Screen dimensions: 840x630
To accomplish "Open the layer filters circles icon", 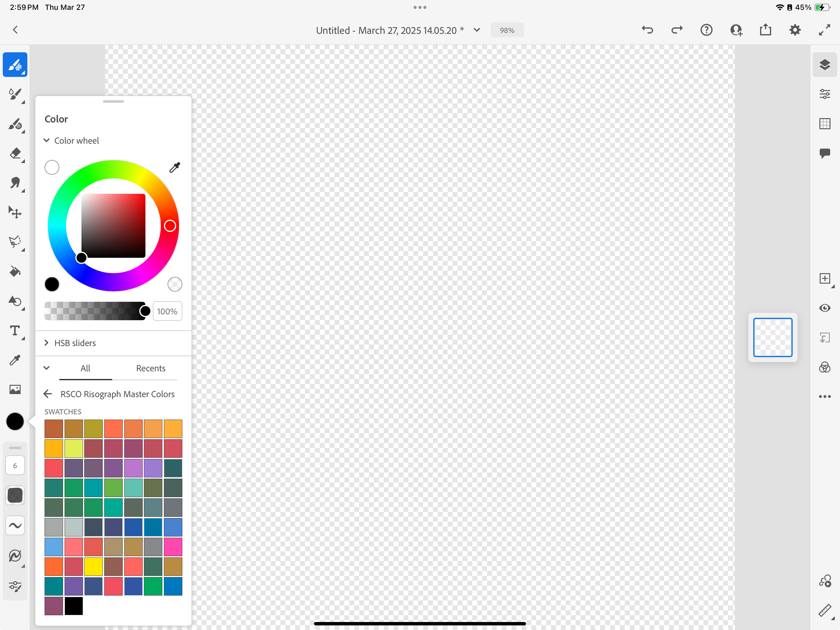I will tap(825, 367).
